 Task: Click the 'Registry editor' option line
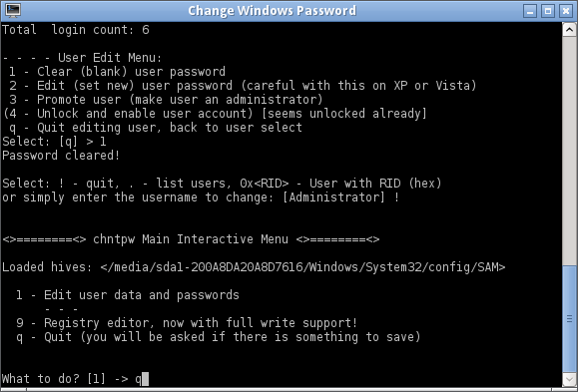(x=187, y=323)
